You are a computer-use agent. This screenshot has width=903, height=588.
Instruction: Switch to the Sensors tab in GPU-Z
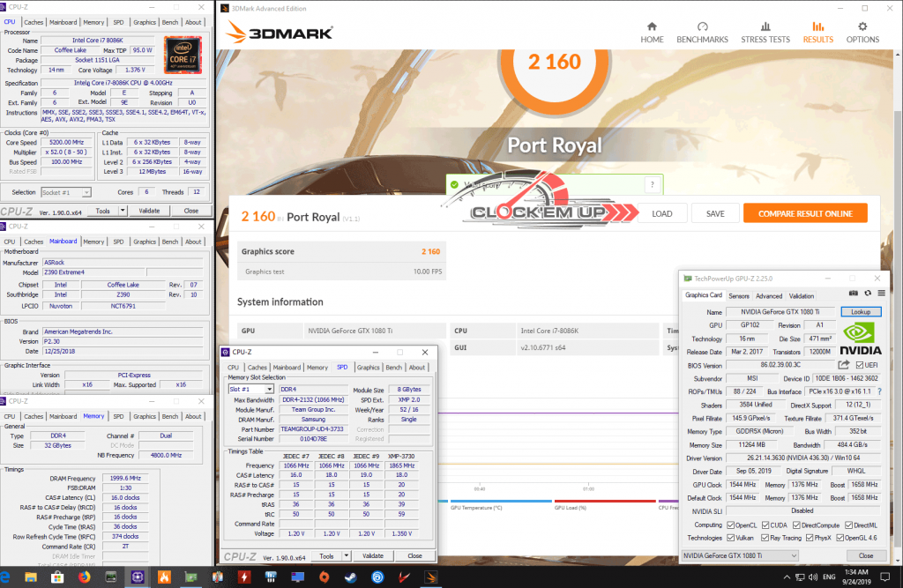pyautogui.click(x=738, y=296)
